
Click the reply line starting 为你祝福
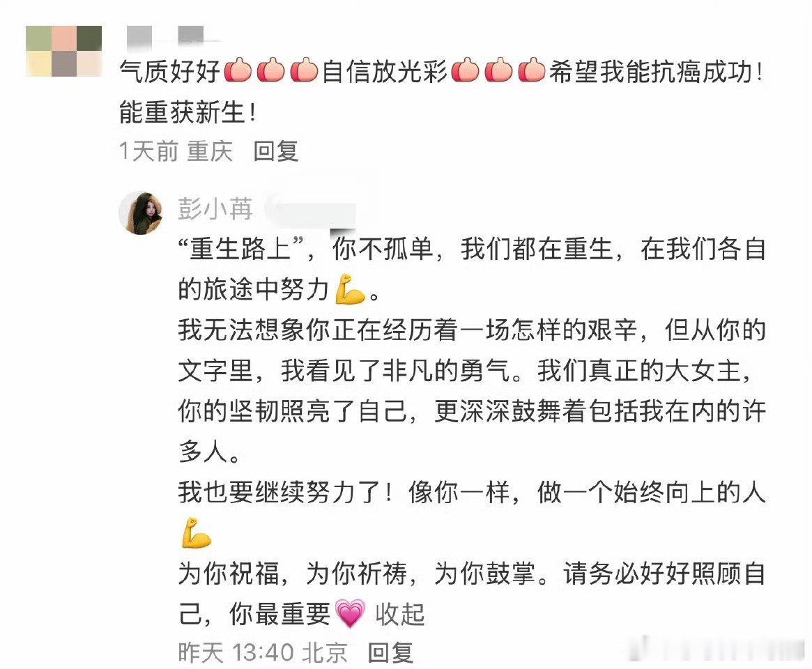(472, 574)
